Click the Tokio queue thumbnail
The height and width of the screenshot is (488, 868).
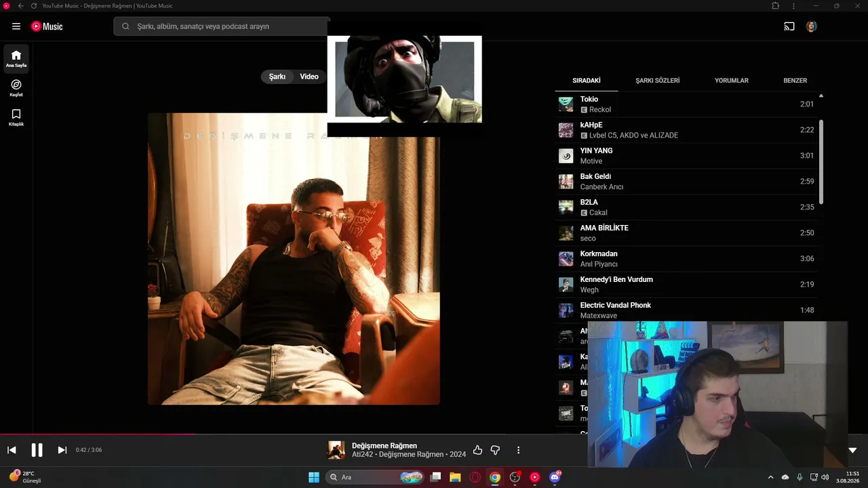coord(566,104)
